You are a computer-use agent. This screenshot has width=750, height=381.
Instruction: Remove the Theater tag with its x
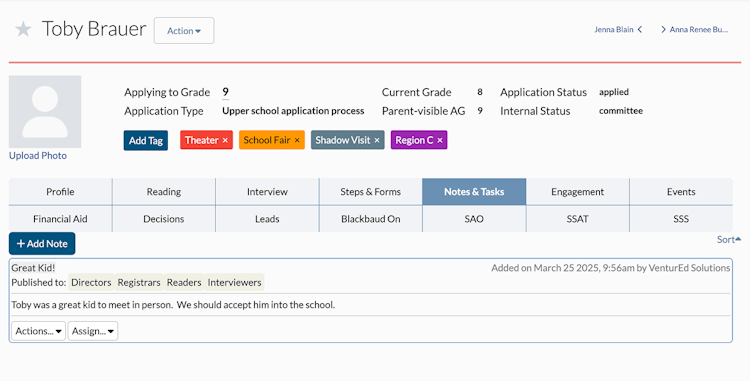pos(225,141)
